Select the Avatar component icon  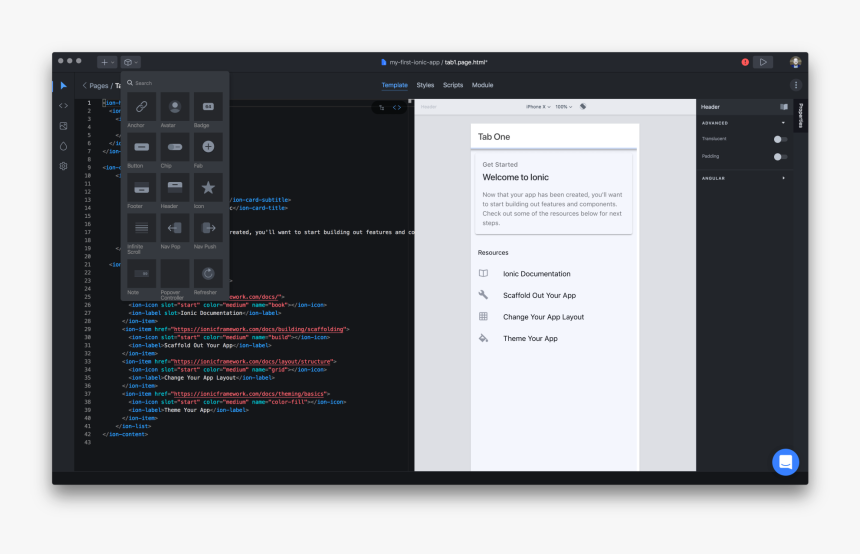pos(175,106)
